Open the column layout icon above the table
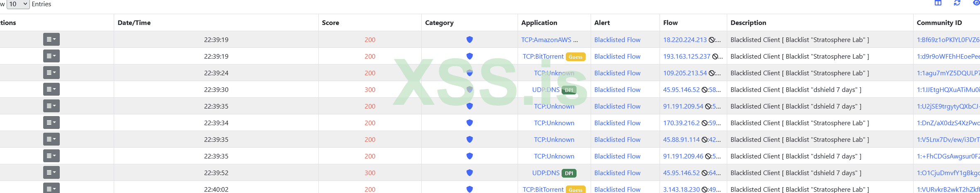The height and width of the screenshot is (193, 980). pyautogui.click(x=938, y=3)
